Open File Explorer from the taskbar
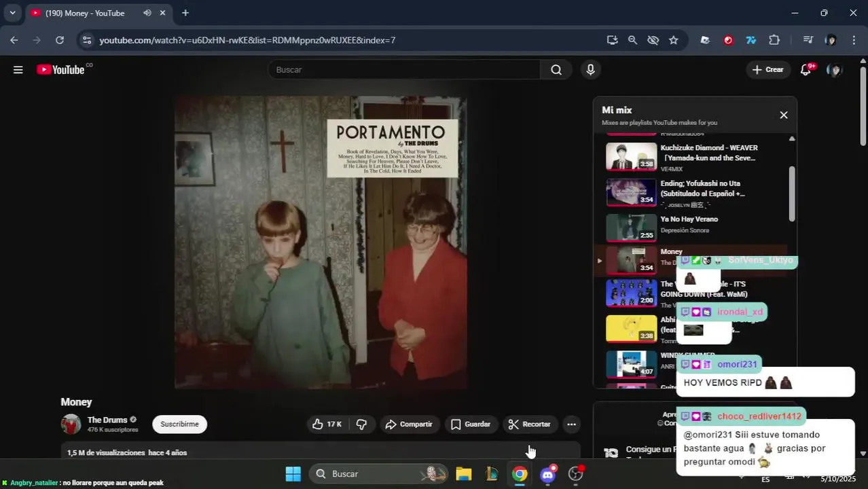This screenshot has height=489, width=868. tap(464, 473)
